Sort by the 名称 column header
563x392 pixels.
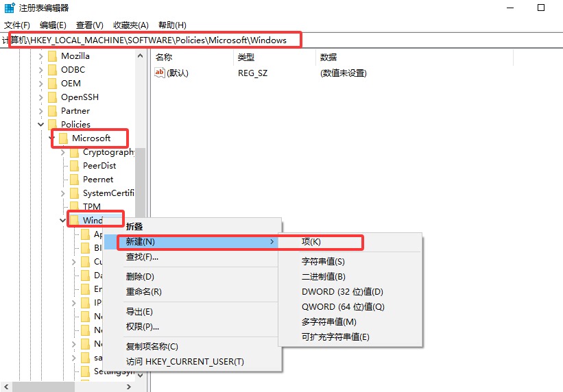(193, 58)
